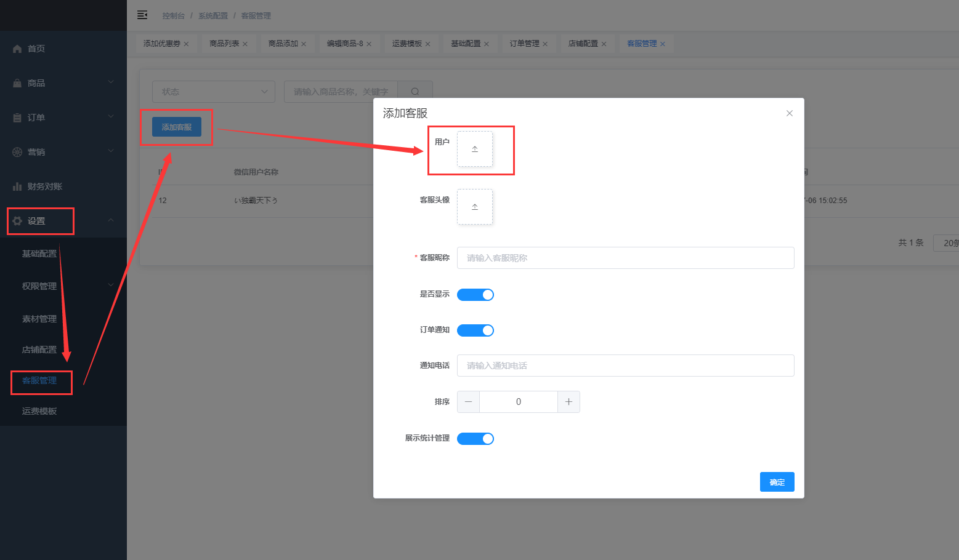
Task: Click the table cell い独霸天下う
Action: (256, 201)
